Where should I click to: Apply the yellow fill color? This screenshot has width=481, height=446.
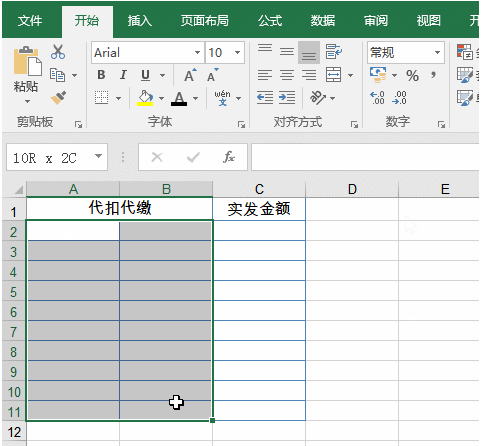click(145, 98)
